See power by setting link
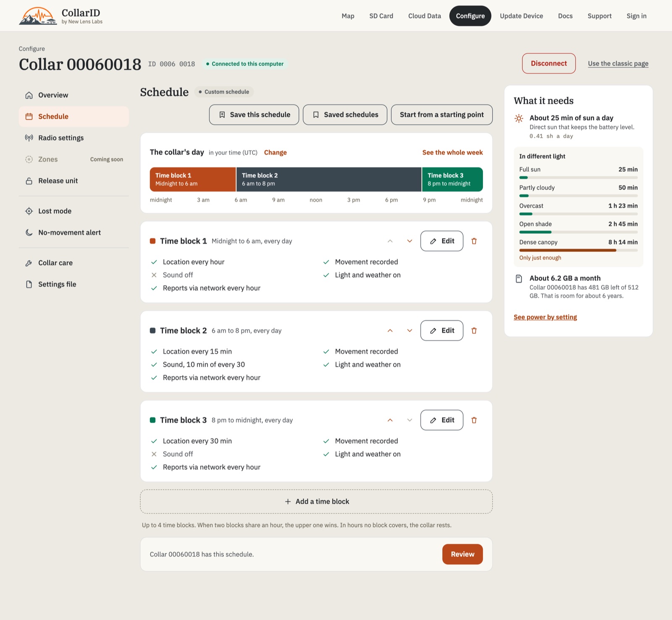672x620 pixels. pos(545,317)
